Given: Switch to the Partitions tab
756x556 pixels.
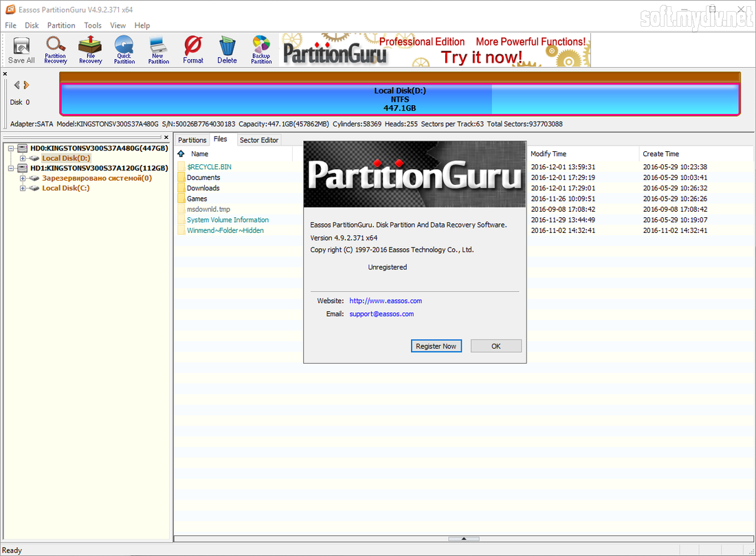Looking at the screenshot, I should pyautogui.click(x=192, y=140).
